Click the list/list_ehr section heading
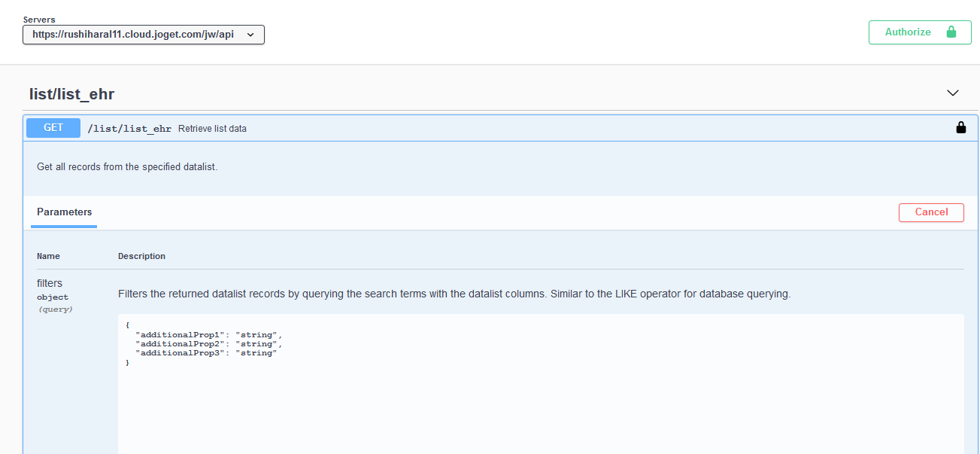Screen dimensions: 980x454 point(71,94)
